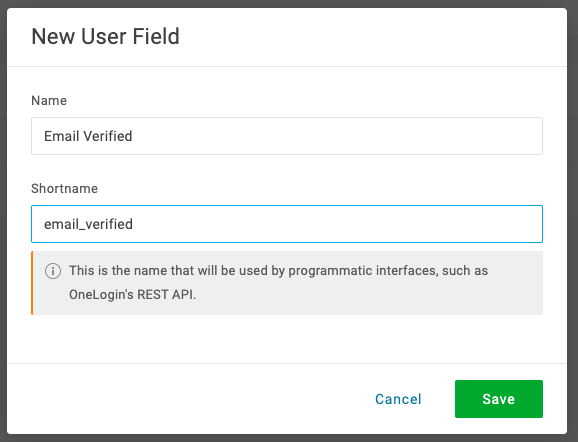The image size is (578, 442).
Task: Click the 'email_verified' text in the Shortname field
Action: tap(88, 224)
